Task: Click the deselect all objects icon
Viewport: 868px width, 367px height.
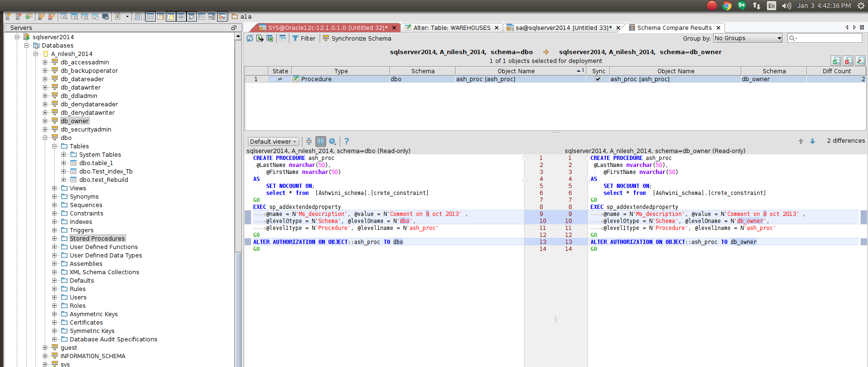Action: pyautogui.click(x=848, y=61)
